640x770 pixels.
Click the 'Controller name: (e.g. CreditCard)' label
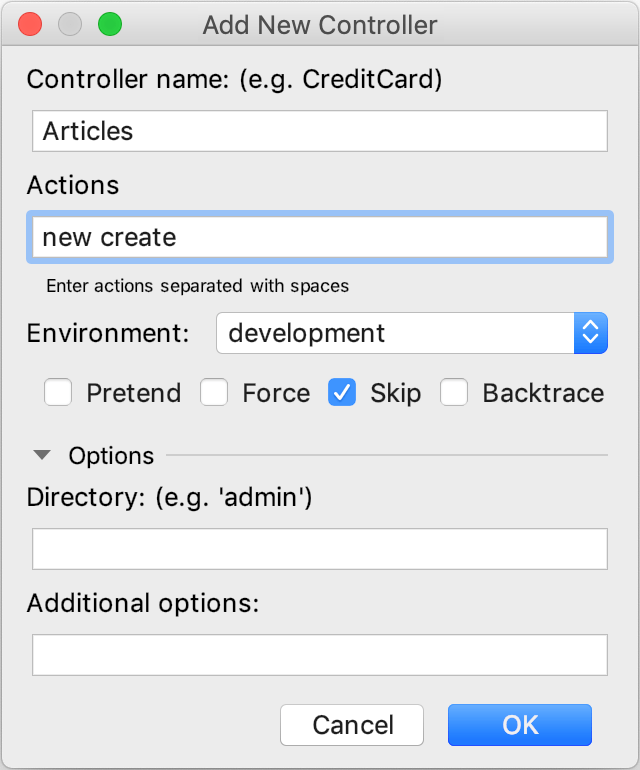(234, 79)
